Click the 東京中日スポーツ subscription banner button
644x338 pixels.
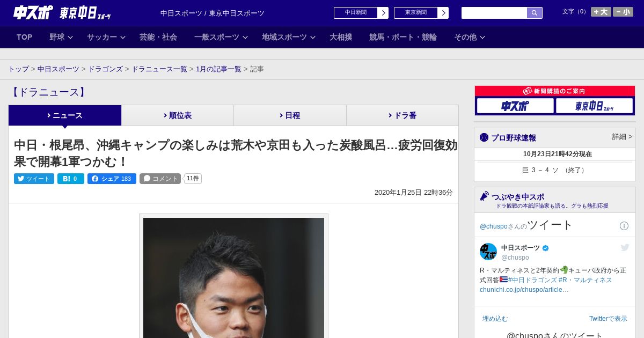pyautogui.click(x=594, y=106)
